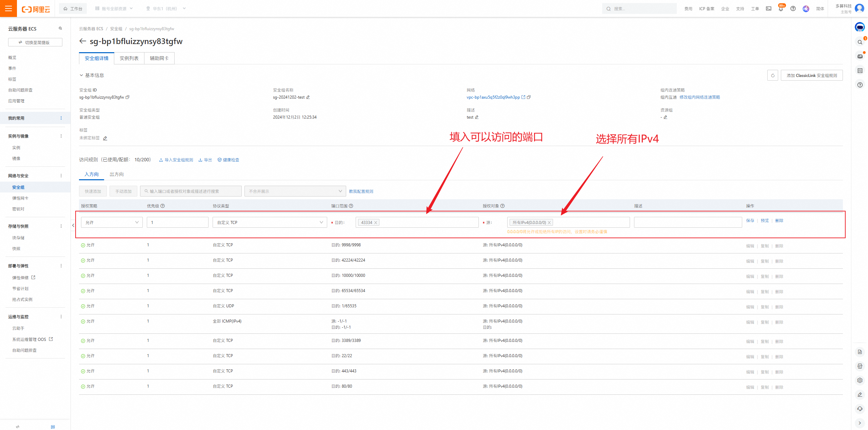The height and width of the screenshot is (430, 868).
Task: Click the back arrow next to sg-bp1bfluizzynsy83tgfw
Action: pyautogui.click(x=83, y=41)
